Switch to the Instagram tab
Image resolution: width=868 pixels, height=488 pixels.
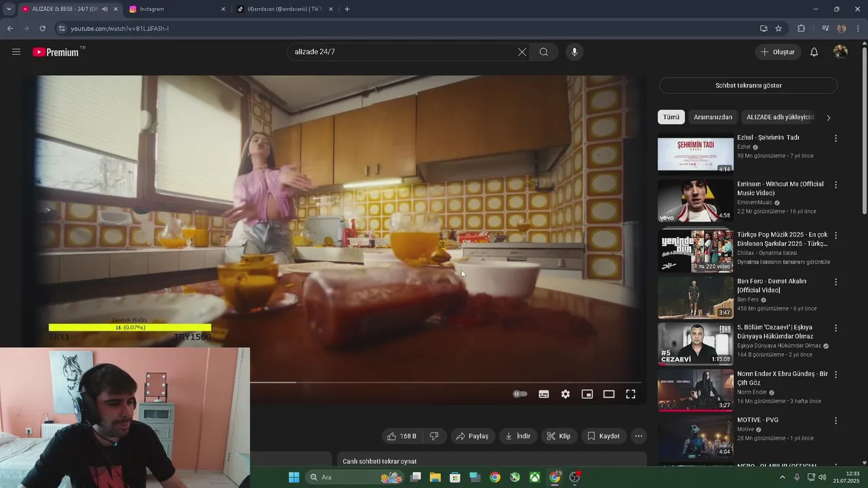tap(177, 9)
